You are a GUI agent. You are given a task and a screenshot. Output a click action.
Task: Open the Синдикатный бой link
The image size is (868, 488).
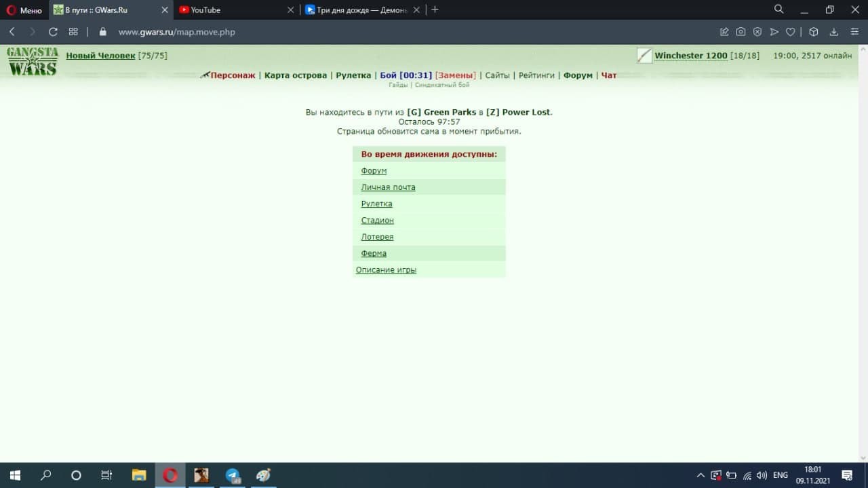(x=442, y=85)
